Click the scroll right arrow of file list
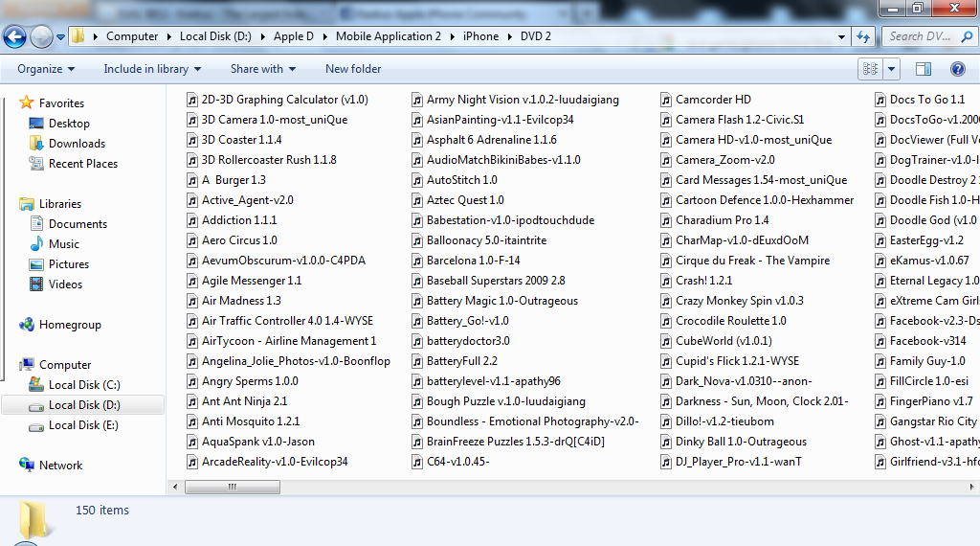Screen dimensions: 980x546 [971, 488]
